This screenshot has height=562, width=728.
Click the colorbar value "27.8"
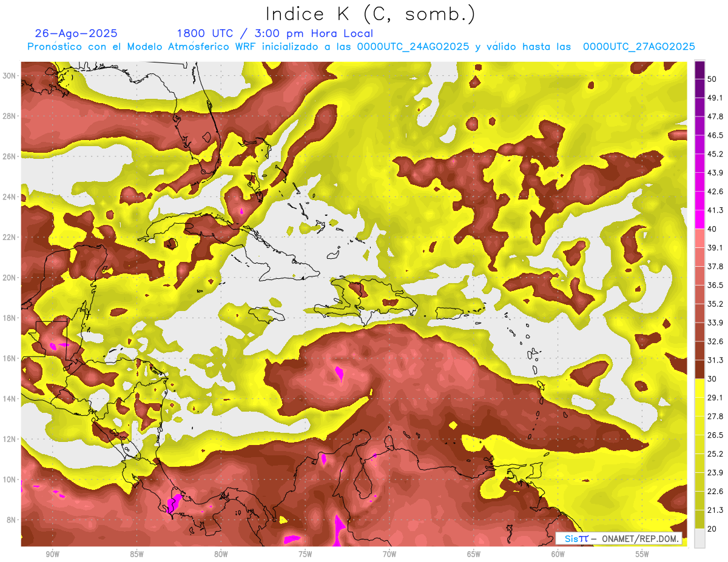tap(715, 416)
